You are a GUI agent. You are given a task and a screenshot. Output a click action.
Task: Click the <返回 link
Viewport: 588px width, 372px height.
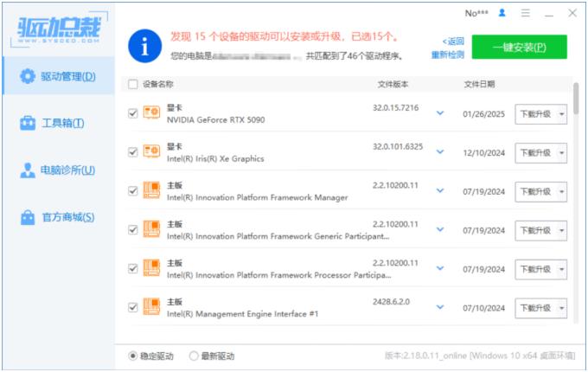453,41
